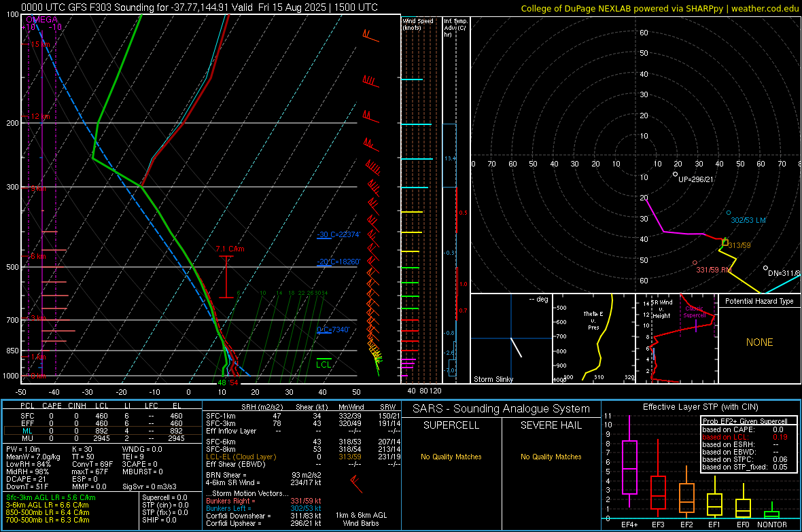802x532 pixels.
Task: Click the based on STPC: 0.06 line
Action: tap(745, 459)
